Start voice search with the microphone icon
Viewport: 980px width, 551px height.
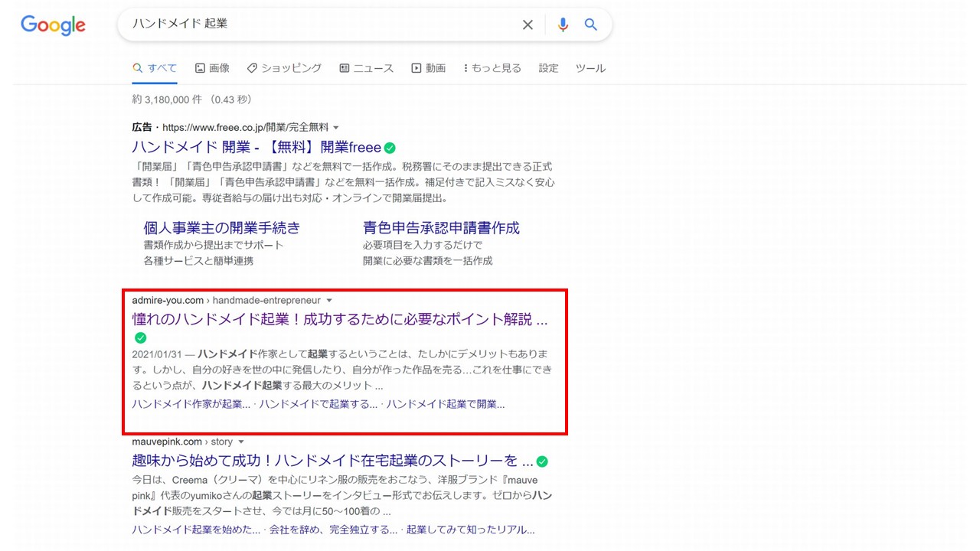coord(563,24)
